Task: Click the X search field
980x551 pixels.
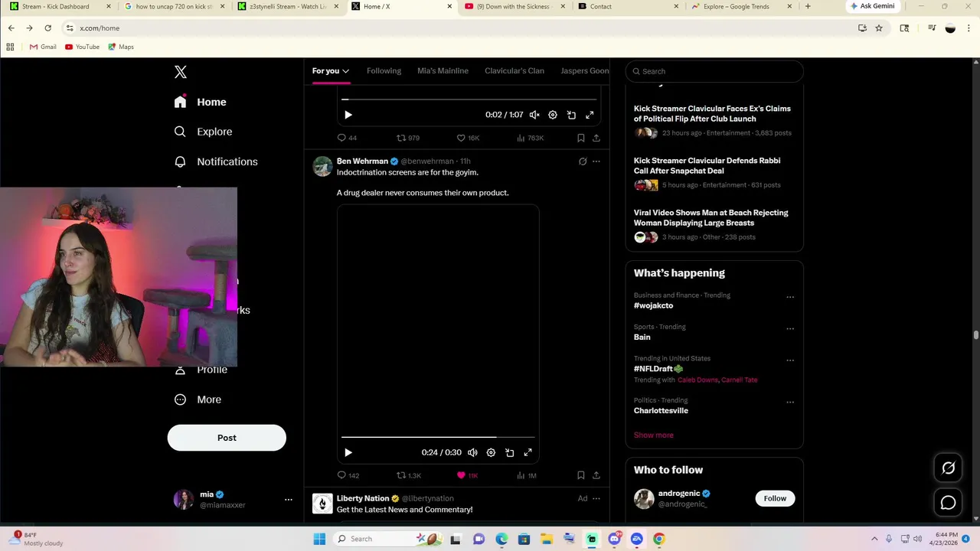Action: (714, 71)
